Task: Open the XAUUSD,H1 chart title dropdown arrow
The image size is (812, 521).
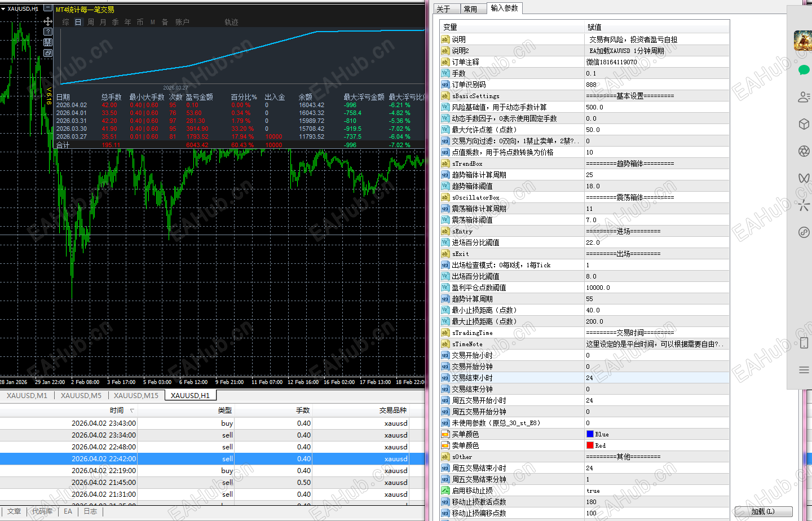Action: click(3, 9)
